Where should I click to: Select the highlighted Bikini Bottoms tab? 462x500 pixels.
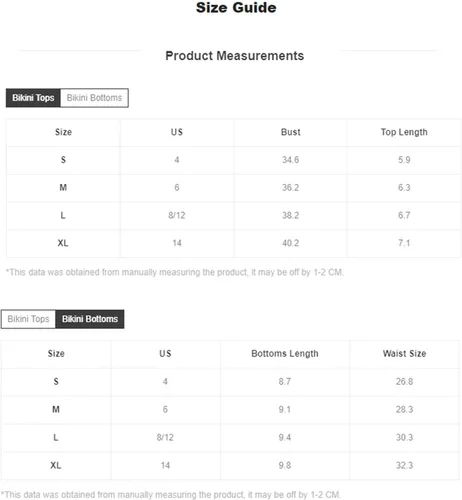click(90, 319)
